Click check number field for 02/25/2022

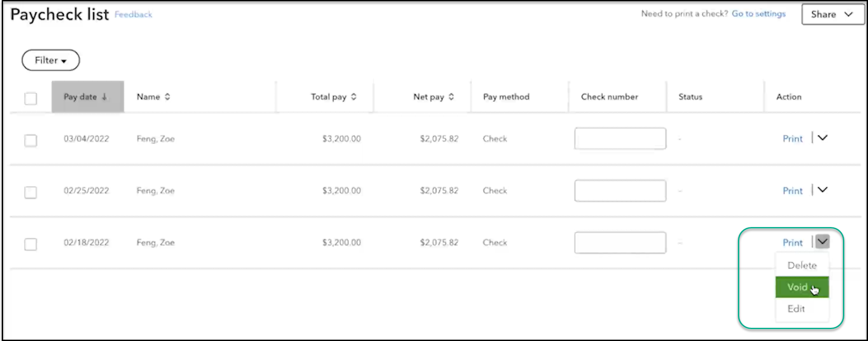620,191
